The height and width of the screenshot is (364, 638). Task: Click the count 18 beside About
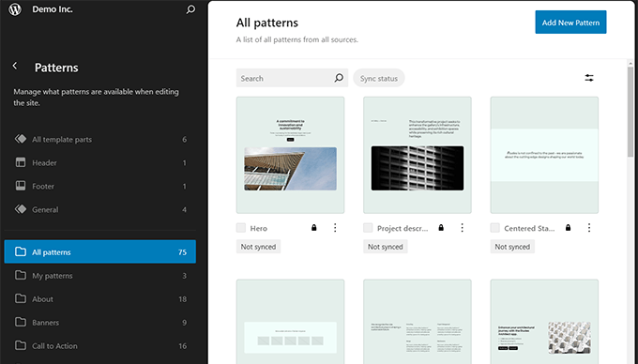point(182,299)
